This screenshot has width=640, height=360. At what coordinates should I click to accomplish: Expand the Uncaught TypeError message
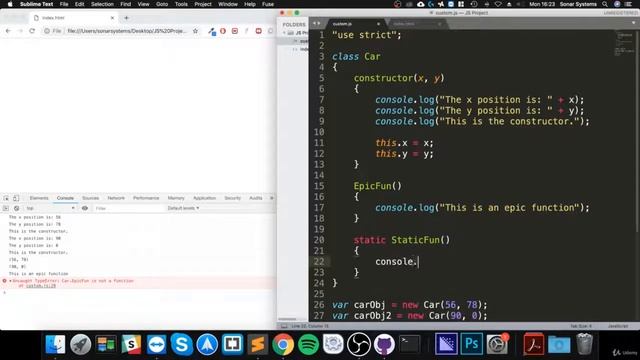pyautogui.click(x=10, y=281)
